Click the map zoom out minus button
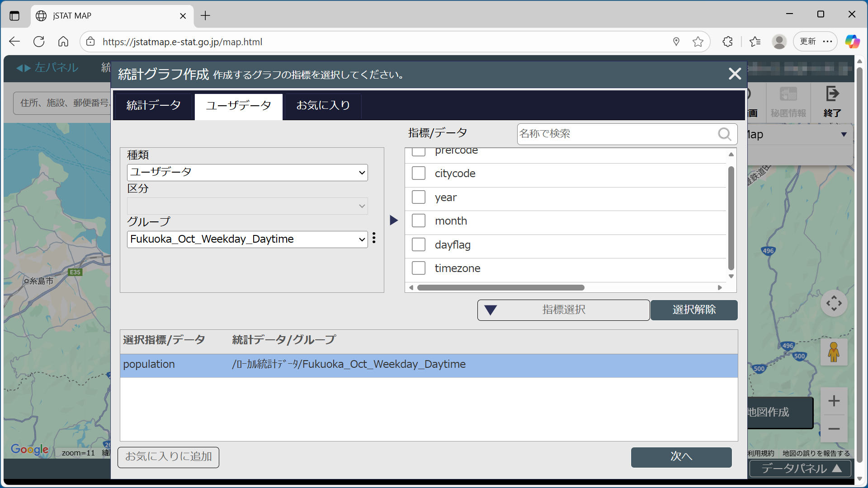The height and width of the screenshot is (488, 868). pos(834,429)
